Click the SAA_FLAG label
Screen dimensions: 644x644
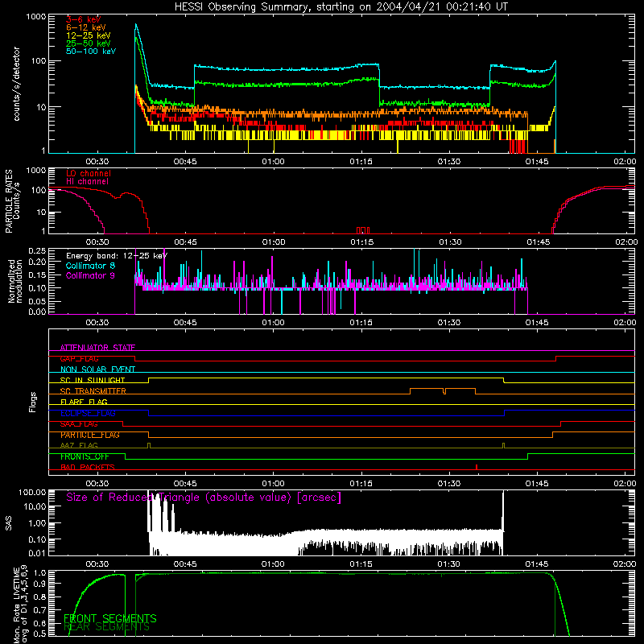pos(79,424)
